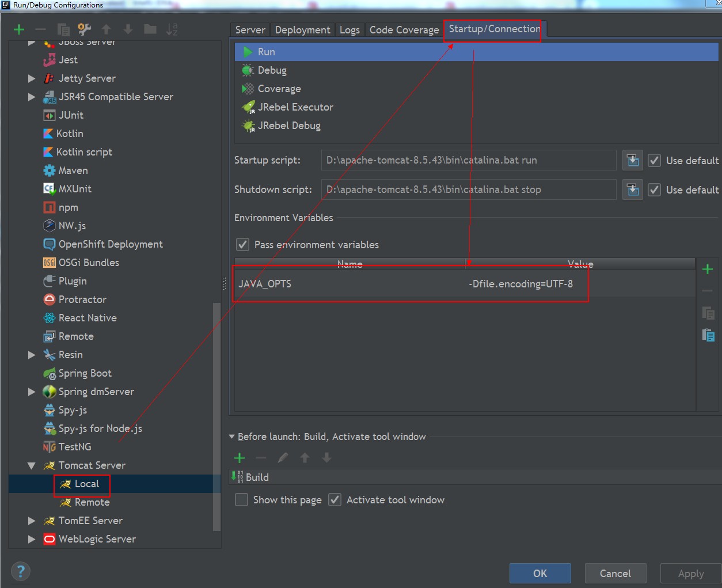Screen dimensions: 722x588
Task: Browse startup script file icon
Action: [x=633, y=160]
